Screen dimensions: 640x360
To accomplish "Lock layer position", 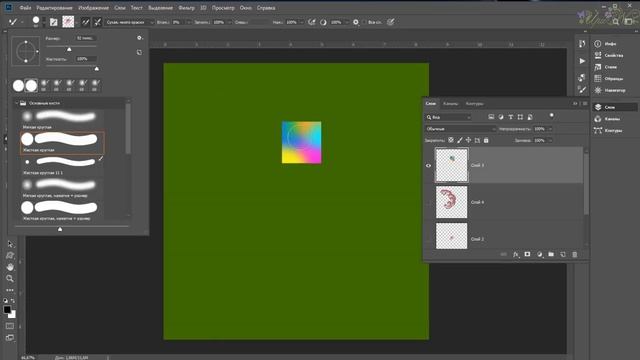I will pyautogui.click(x=468, y=140).
